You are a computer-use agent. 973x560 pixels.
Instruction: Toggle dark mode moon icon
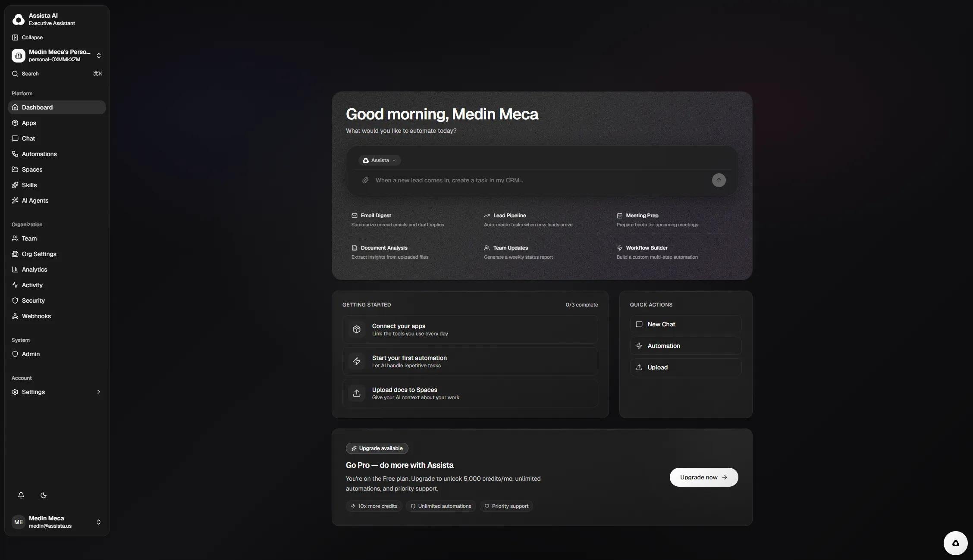pos(44,495)
